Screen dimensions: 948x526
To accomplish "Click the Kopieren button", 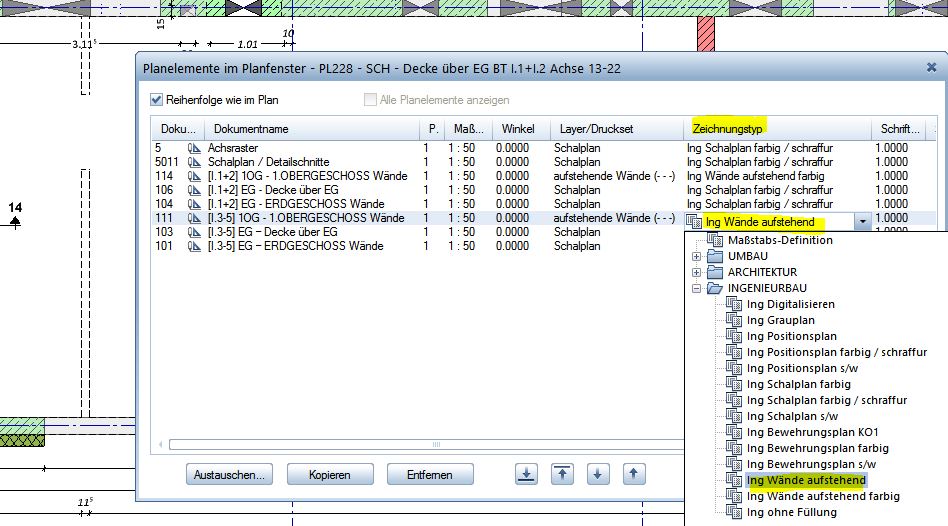I will (x=330, y=475).
